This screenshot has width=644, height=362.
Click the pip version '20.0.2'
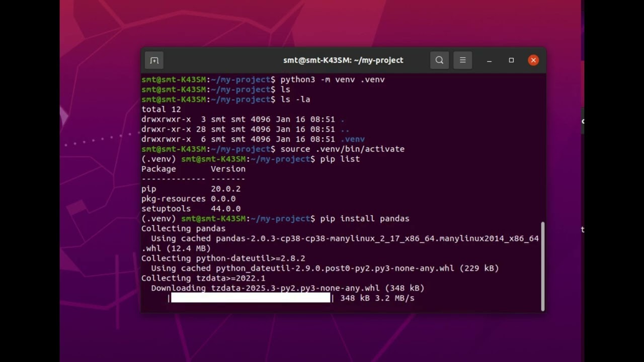tap(225, 189)
